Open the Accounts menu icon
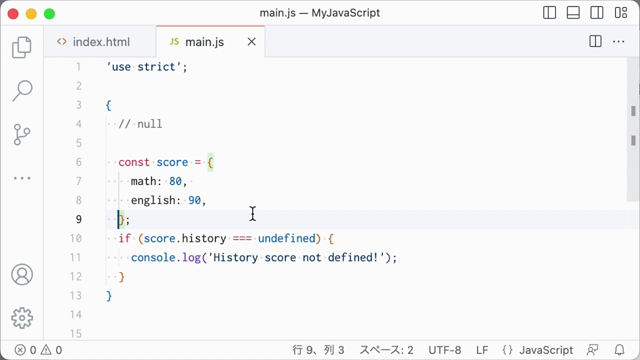This screenshot has height=360, width=640. tap(22, 274)
